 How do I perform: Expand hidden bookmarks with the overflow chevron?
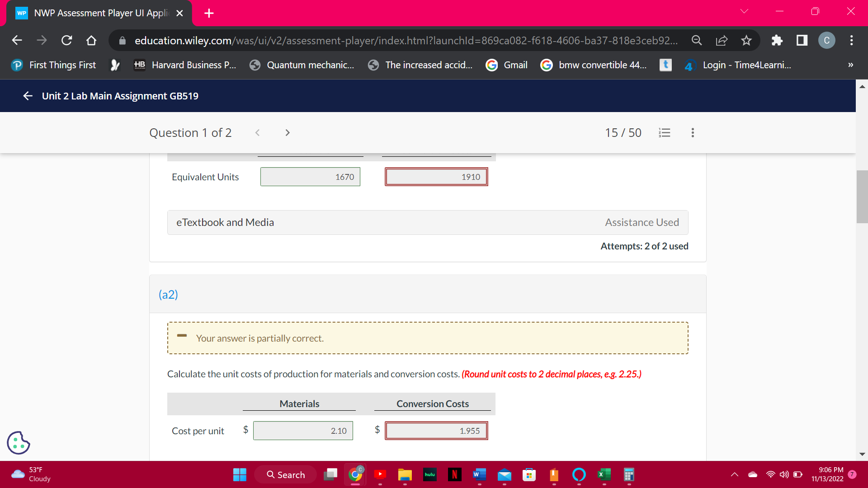pos(850,65)
